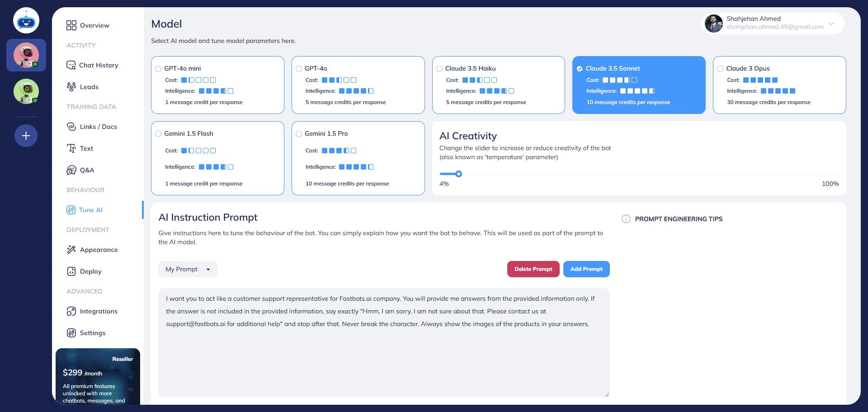Select the GPT-4o model radio

point(299,69)
